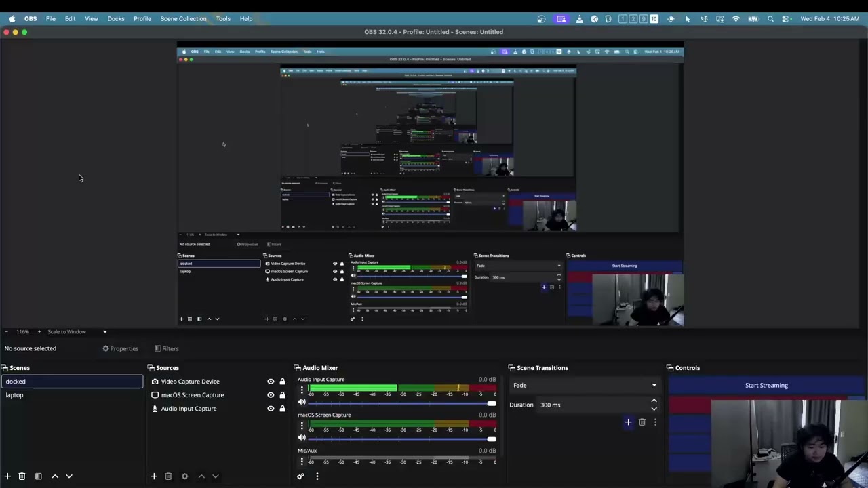
Task: Open transition properties three-dot menu
Action: tap(655, 422)
